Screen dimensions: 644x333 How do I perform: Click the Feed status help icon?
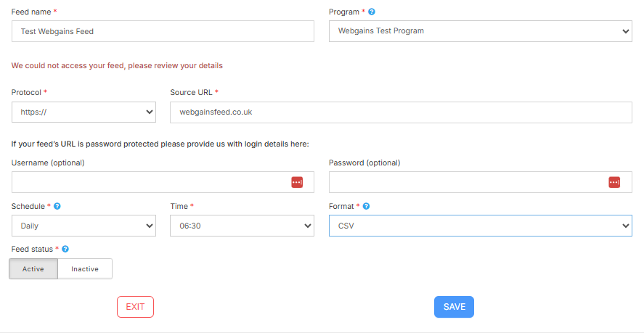[x=65, y=249]
